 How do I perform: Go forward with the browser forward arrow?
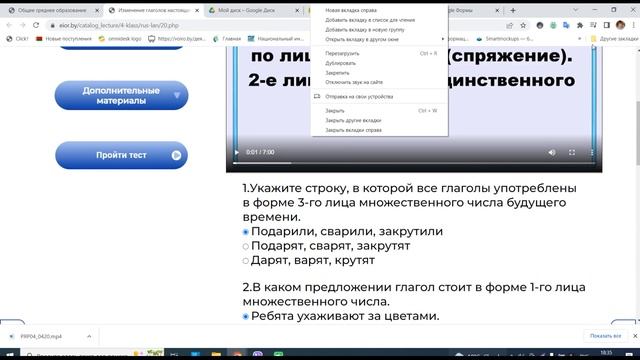[x=22, y=25]
